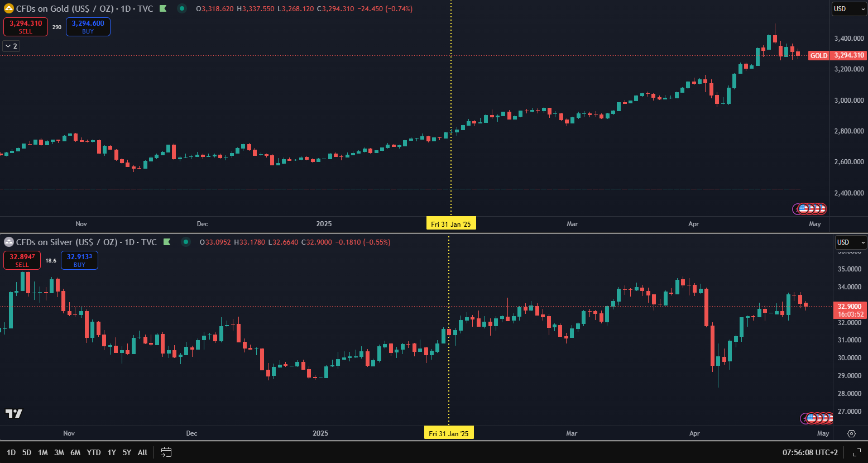This screenshot has height=463, width=868.
Task: Click the market status dot on Gold chart
Action: coord(182,8)
